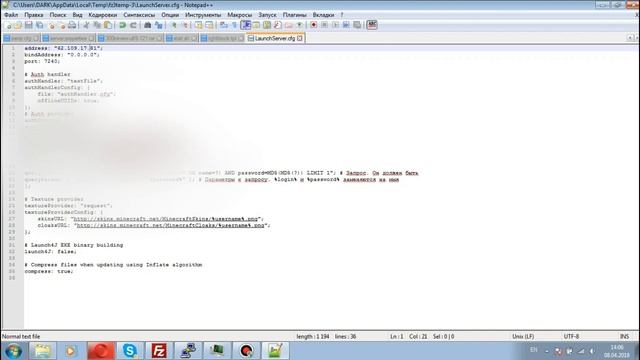Click the ABC spell check icon
The width and height of the screenshot is (640, 360).
[x=371, y=25]
